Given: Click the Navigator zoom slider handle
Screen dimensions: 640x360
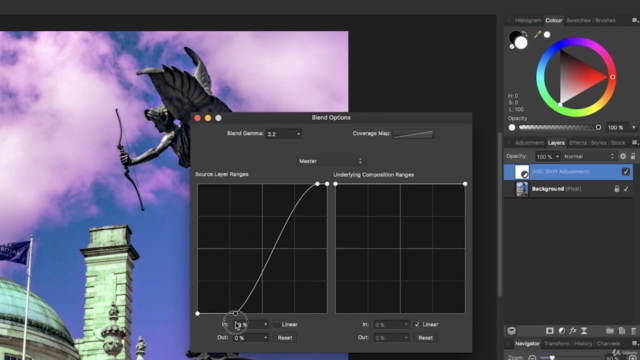Looking at the screenshot, I should (x=552, y=358).
